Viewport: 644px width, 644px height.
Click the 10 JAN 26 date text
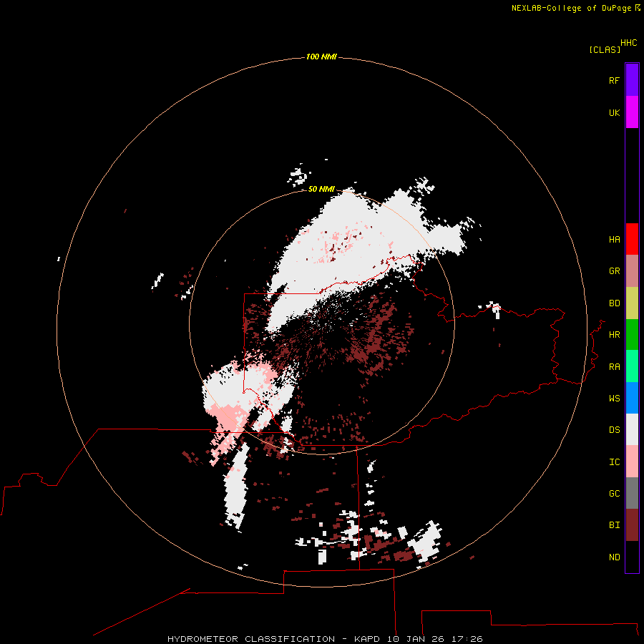[416, 639]
